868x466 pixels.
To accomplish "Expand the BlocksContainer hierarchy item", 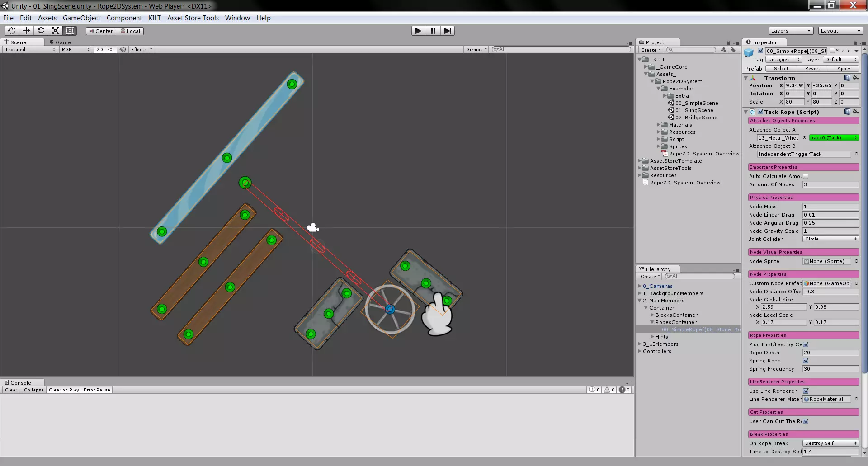I will [x=652, y=315].
